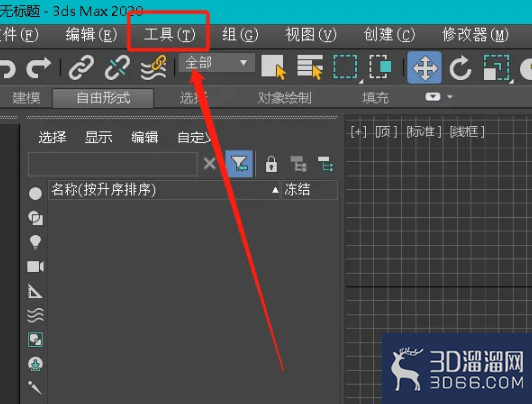Click the 冻结 column header
The width and height of the screenshot is (532, 404).
(x=309, y=190)
